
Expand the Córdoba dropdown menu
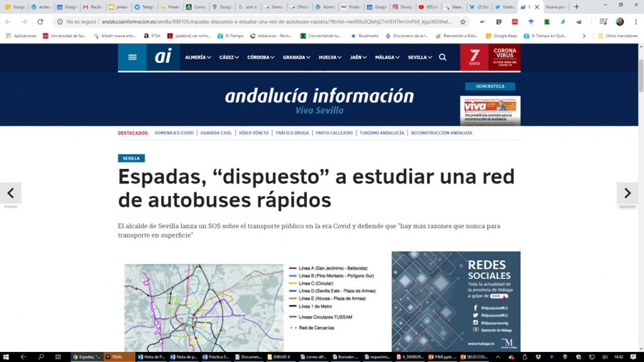(x=261, y=57)
